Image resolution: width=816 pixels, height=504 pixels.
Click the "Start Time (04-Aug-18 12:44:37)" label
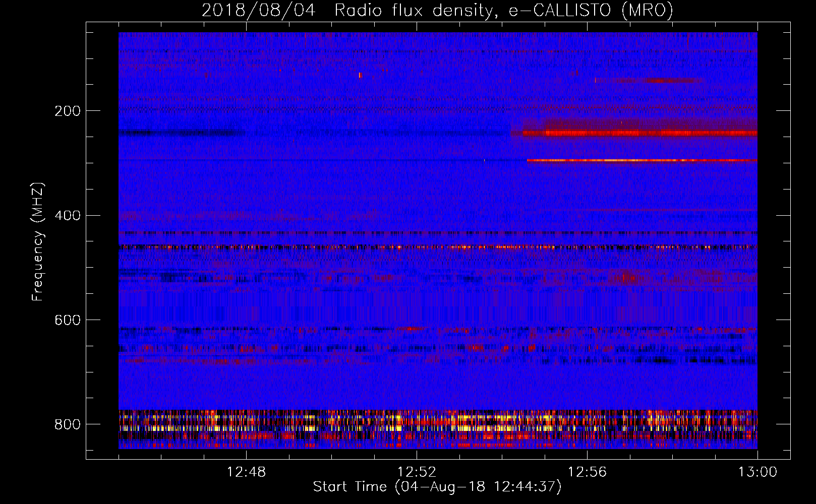click(437, 487)
